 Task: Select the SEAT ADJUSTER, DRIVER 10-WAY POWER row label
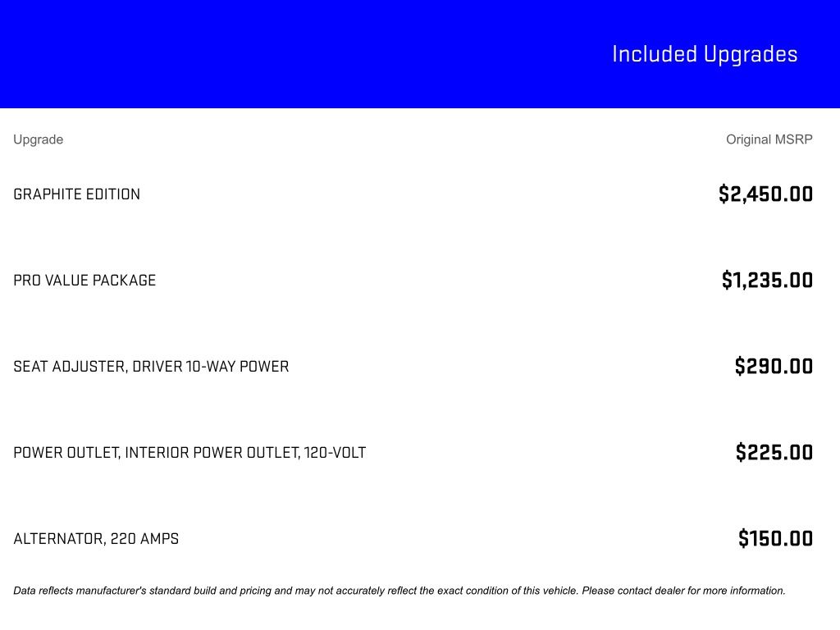[x=151, y=367]
